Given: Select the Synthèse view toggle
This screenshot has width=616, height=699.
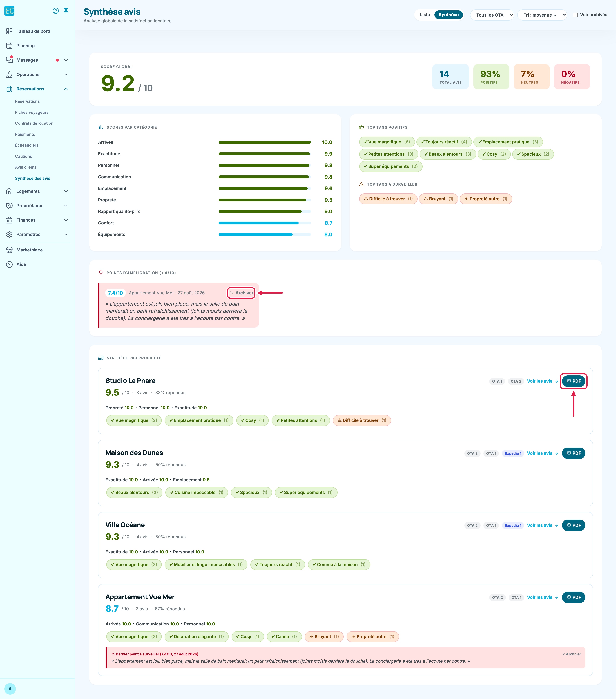Looking at the screenshot, I should [448, 15].
